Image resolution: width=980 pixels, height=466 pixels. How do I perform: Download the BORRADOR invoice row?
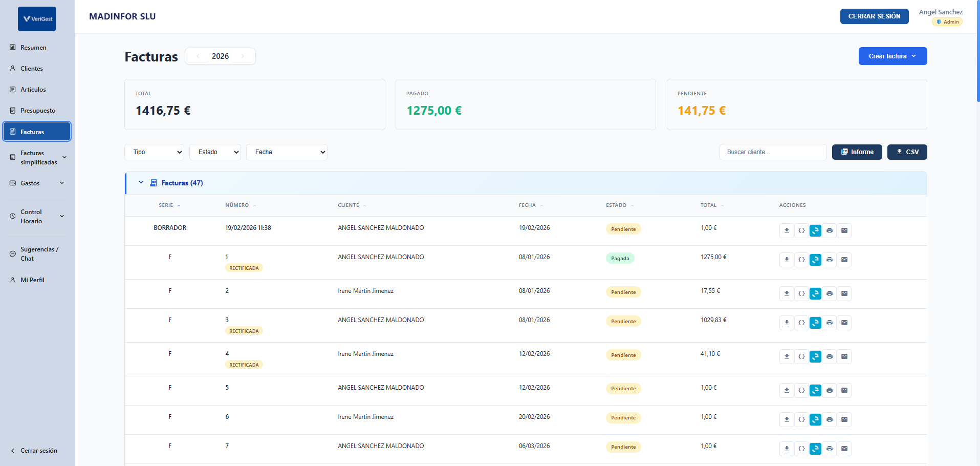coord(787,230)
